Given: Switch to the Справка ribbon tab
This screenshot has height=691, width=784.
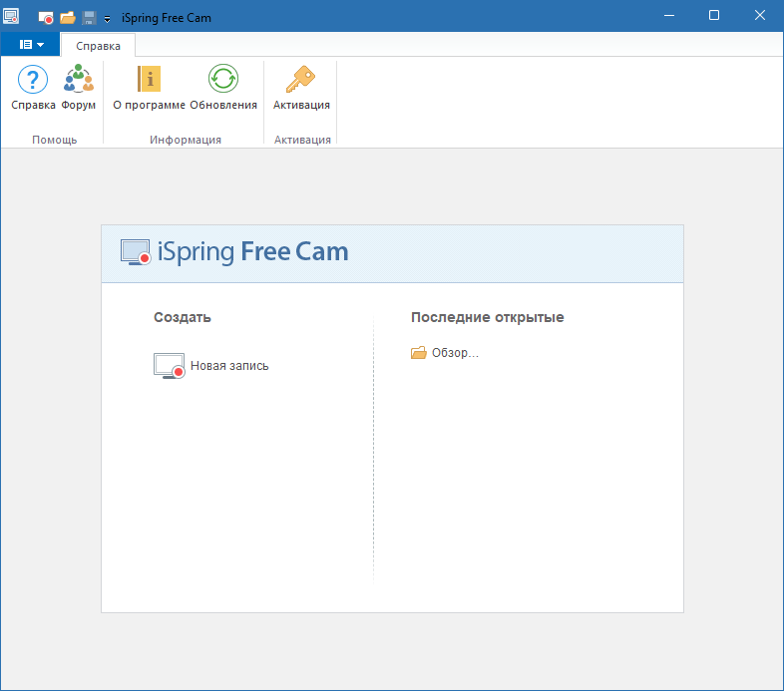Looking at the screenshot, I should [98, 46].
